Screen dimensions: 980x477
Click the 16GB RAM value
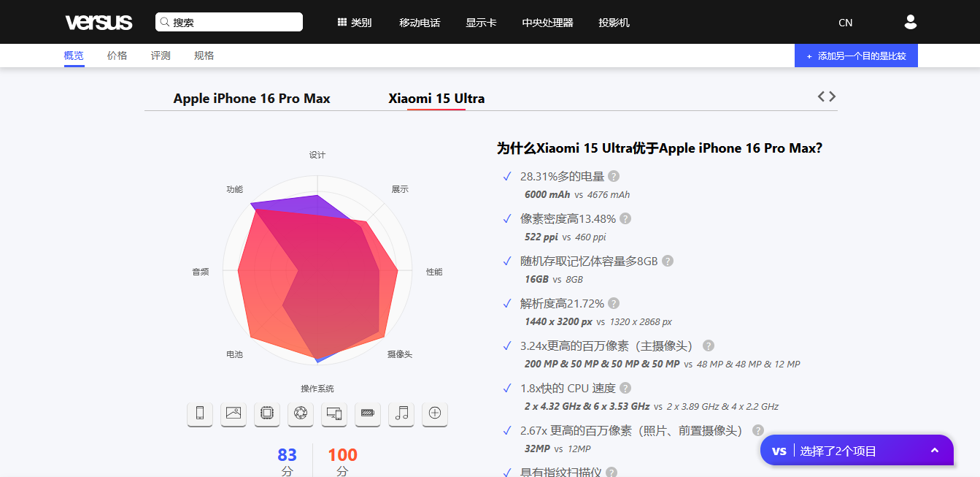click(536, 280)
